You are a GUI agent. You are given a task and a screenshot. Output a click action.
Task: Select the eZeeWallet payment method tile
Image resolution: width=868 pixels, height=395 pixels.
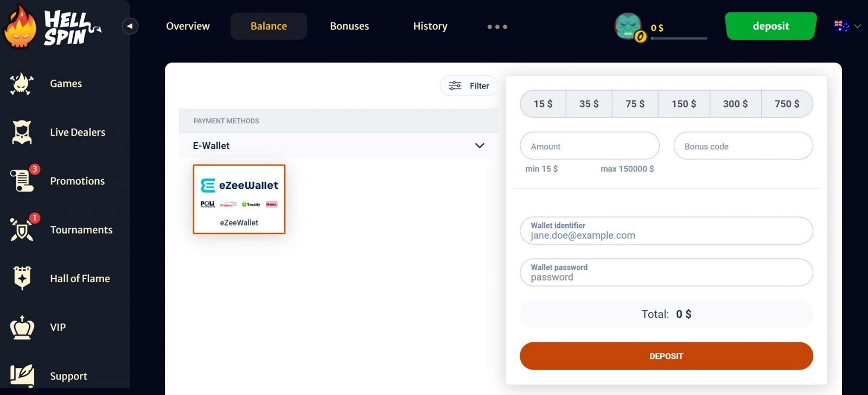[239, 199]
